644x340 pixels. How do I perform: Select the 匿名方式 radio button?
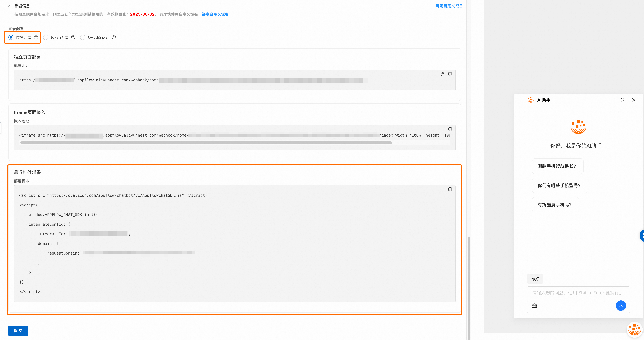(x=11, y=37)
